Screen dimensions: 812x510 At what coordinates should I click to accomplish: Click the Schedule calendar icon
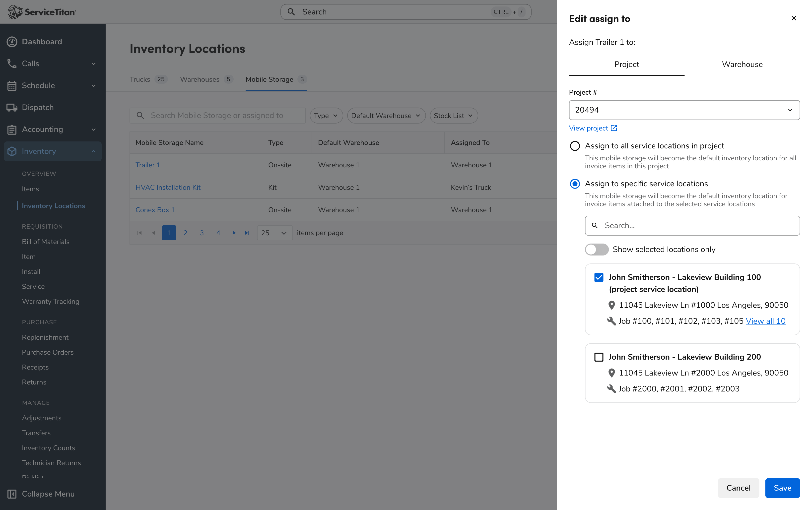[12, 86]
